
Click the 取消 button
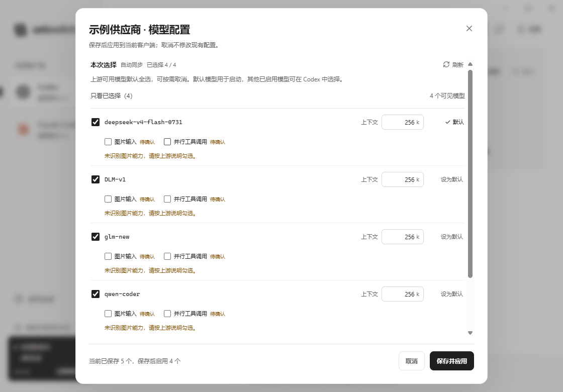[x=412, y=361]
